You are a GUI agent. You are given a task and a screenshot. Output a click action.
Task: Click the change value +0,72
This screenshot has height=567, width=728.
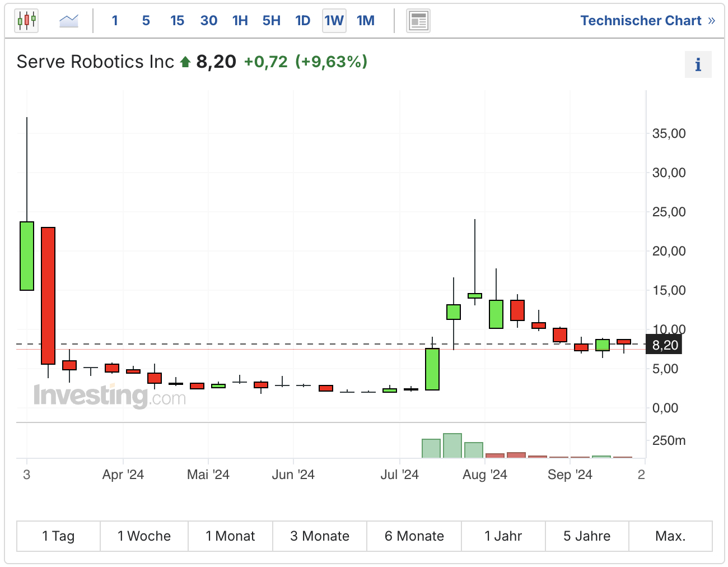coord(266,62)
